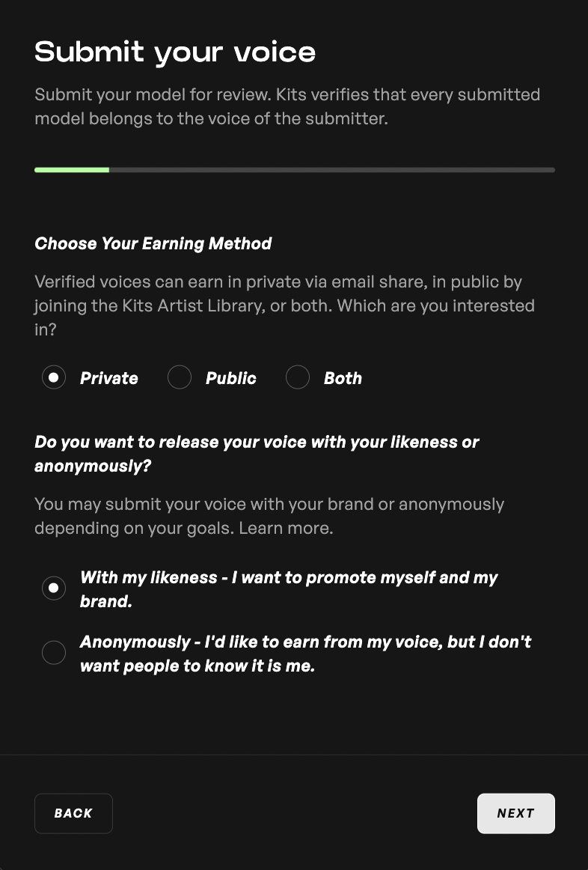Click the 'Submit your model for review' description

pos(287,106)
